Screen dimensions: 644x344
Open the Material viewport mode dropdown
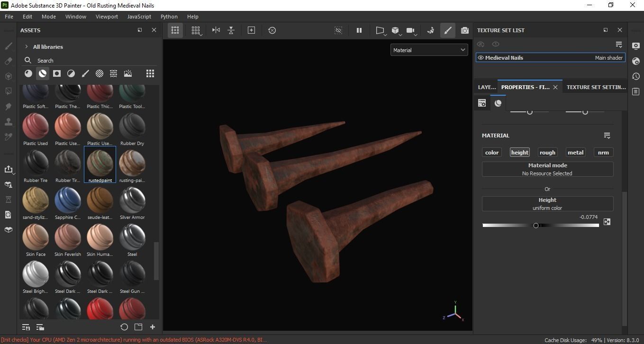[x=429, y=50]
